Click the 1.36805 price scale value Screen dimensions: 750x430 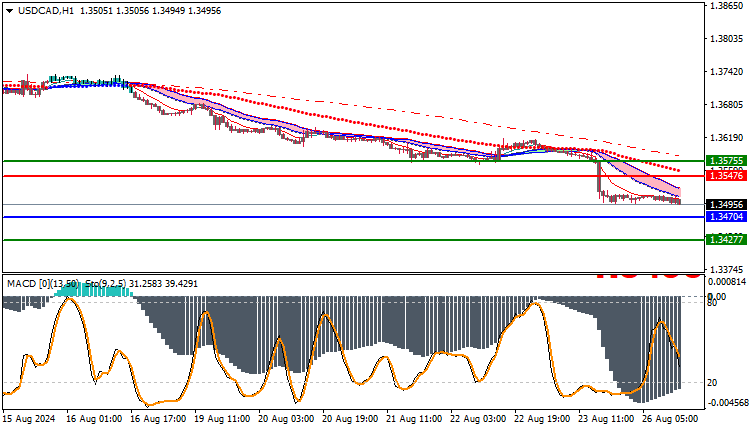727,105
